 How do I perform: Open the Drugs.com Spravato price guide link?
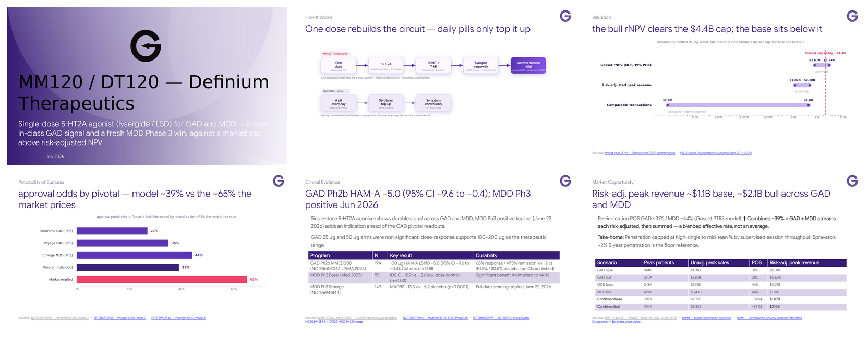[x=616, y=322]
